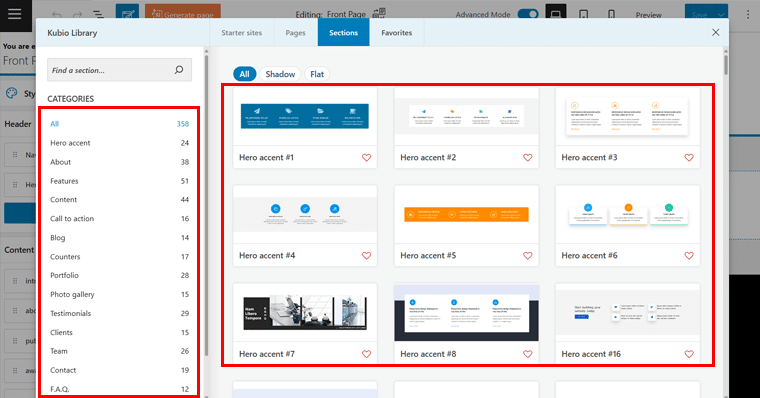Select the Flat style filter
The width and height of the screenshot is (760, 398).
coord(317,74)
